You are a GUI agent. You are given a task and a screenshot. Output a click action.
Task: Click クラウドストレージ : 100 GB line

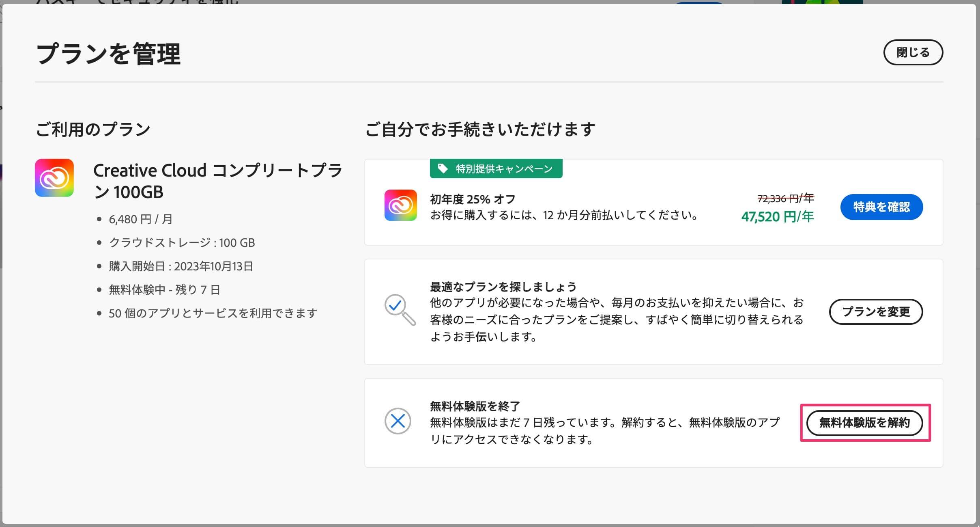[x=182, y=243]
